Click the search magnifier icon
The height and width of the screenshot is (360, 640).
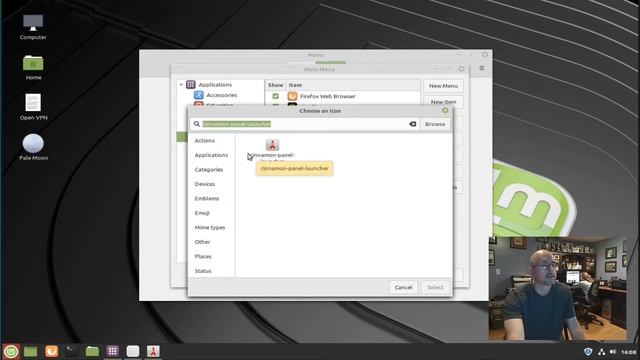[x=197, y=124]
